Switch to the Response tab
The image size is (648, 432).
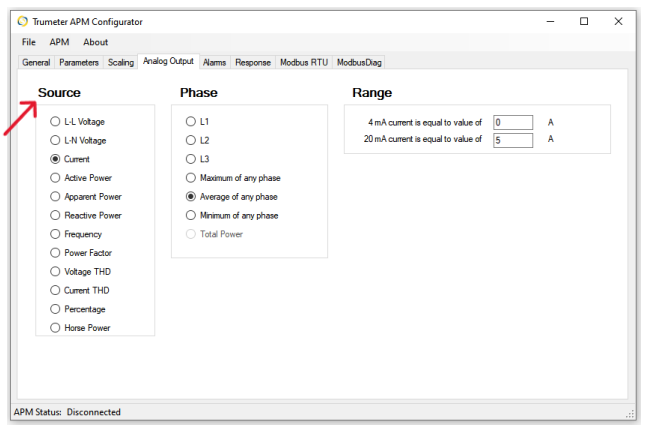point(253,62)
